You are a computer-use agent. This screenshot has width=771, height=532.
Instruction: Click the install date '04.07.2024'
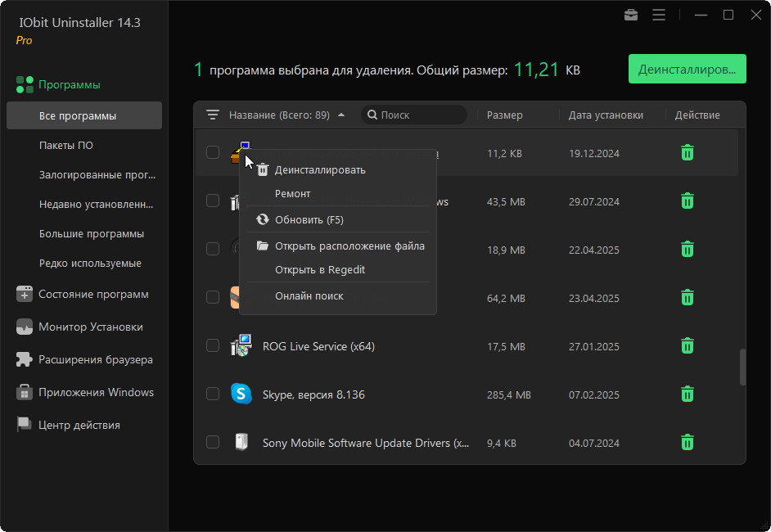click(x=594, y=443)
